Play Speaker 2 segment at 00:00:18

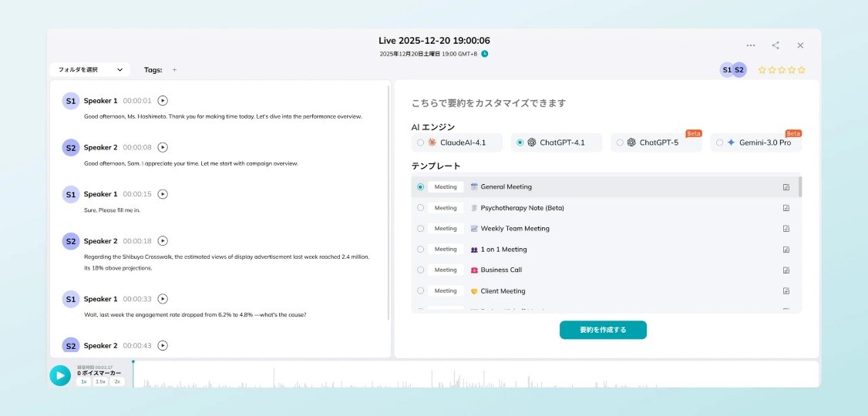(x=163, y=241)
